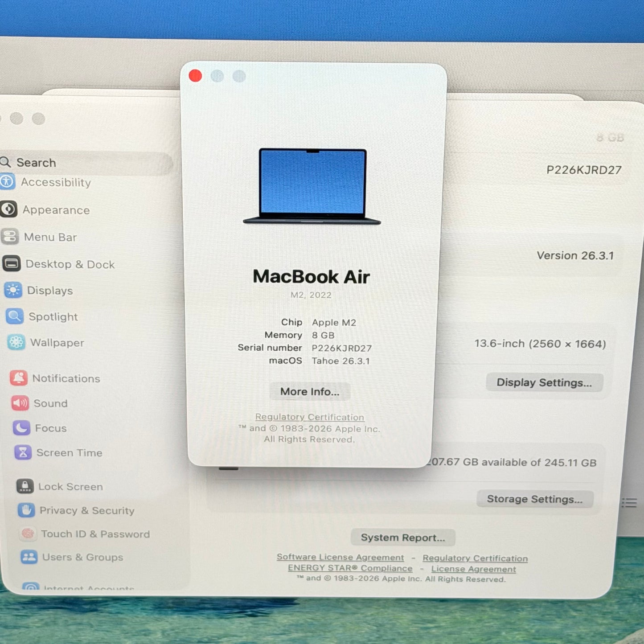Image resolution: width=644 pixels, height=644 pixels.
Task: Click the list icon at right edge
Action: click(x=629, y=503)
